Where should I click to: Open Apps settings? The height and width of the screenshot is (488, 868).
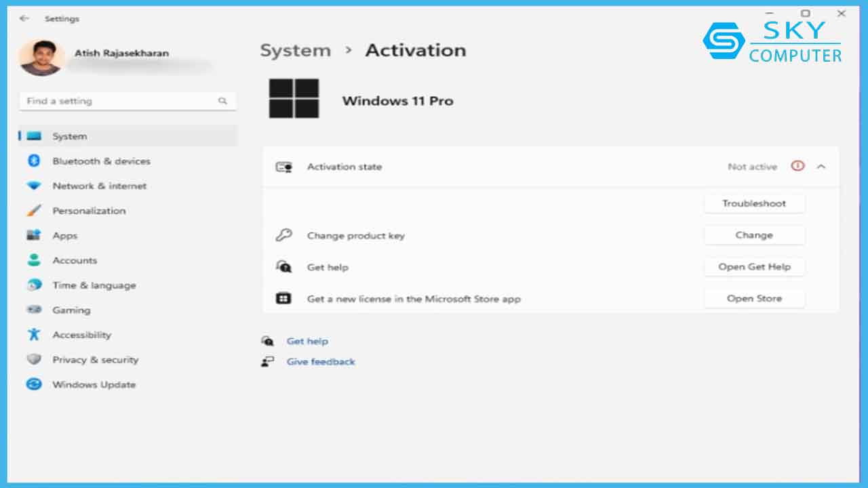point(127,236)
